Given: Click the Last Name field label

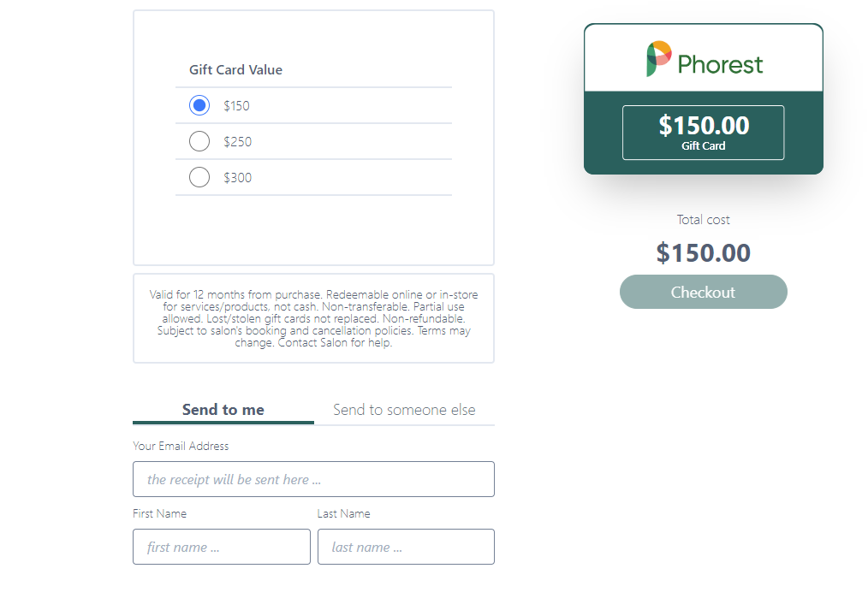Looking at the screenshot, I should click(x=343, y=513).
